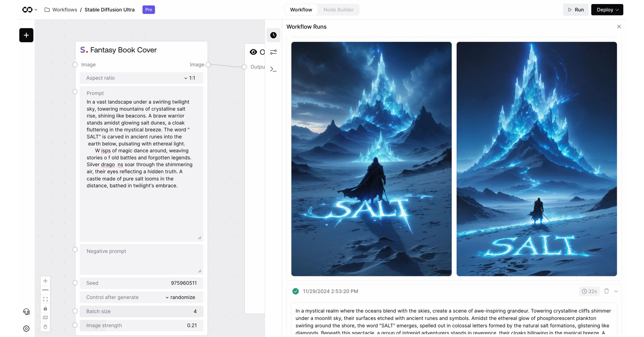Switch to the Node Builder tab
This screenshot has width=644, height=337.
tap(338, 10)
